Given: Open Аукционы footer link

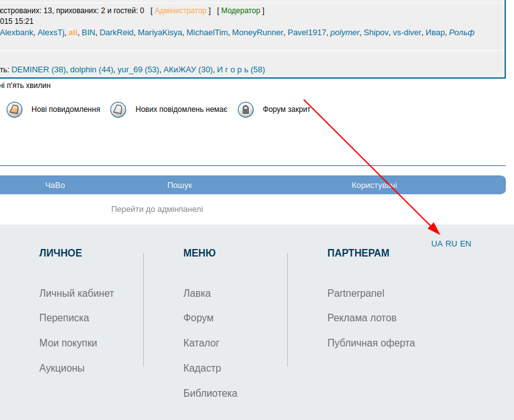Looking at the screenshot, I should [62, 368].
